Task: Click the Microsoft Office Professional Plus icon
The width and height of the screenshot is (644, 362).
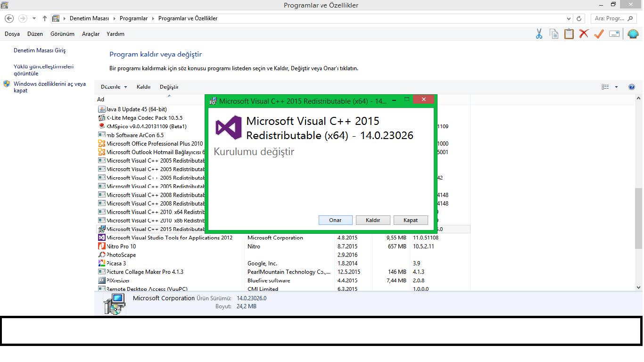Action: pos(101,144)
